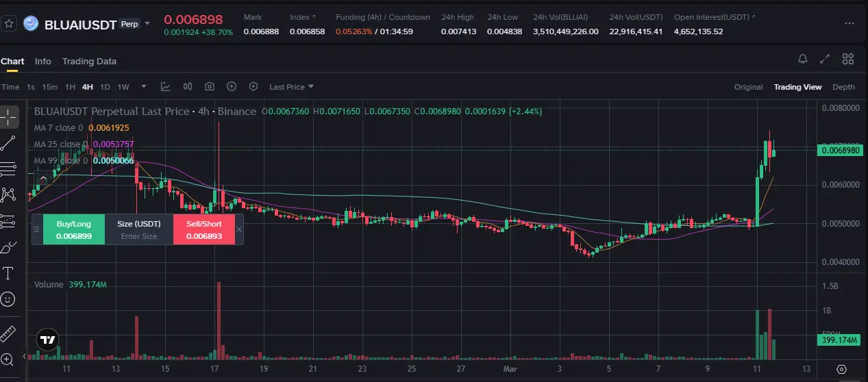This screenshot has width=868, height=382.
Task: Open the BLUAIUSDT pair selector dropdown arrow
Action: (x=147, y=24)
